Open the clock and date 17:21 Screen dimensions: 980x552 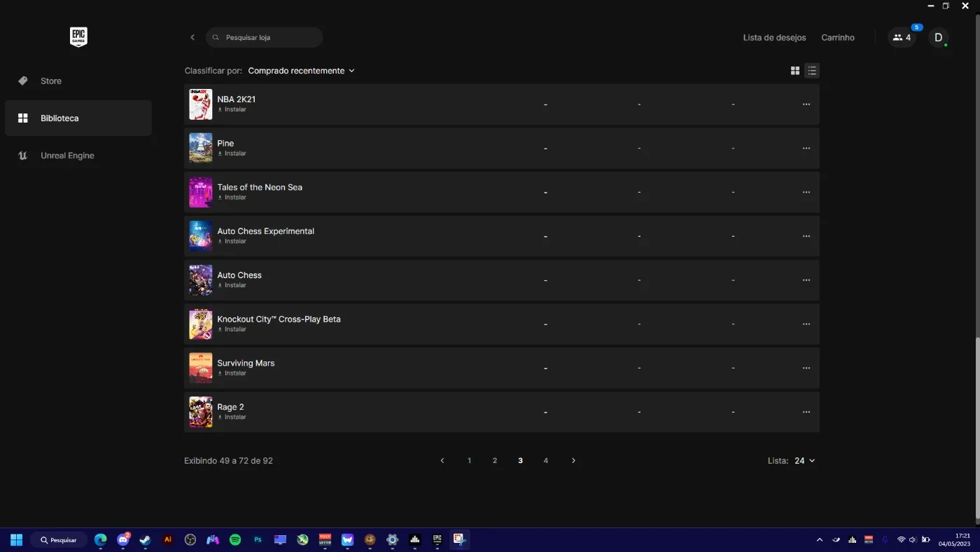tap(954, 540)
